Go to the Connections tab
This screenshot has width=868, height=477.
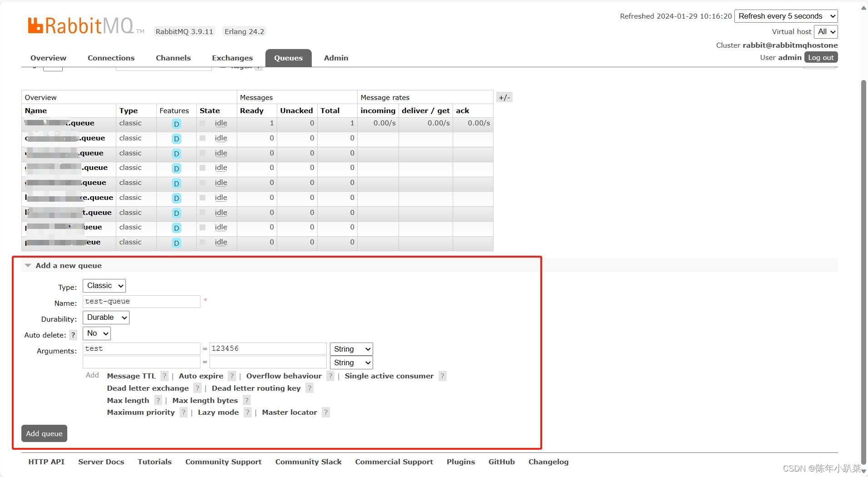click(x=111, y=58)
